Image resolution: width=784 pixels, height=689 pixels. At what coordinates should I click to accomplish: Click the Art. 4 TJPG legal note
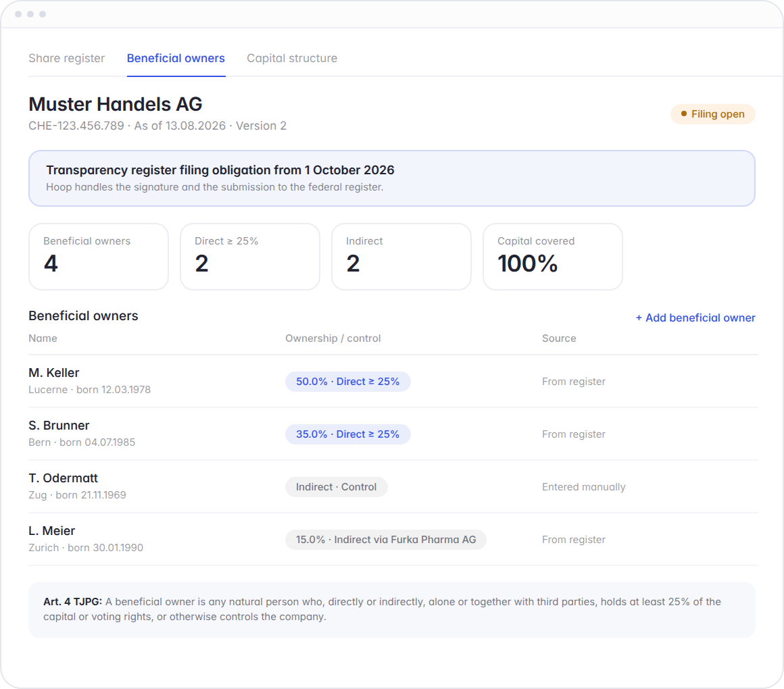[392, 609]
